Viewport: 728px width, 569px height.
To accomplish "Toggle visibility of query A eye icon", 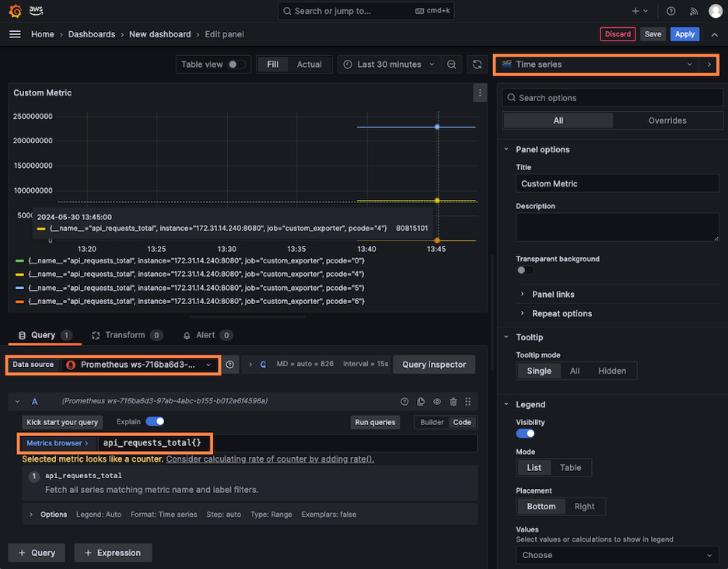I will 437,401.
